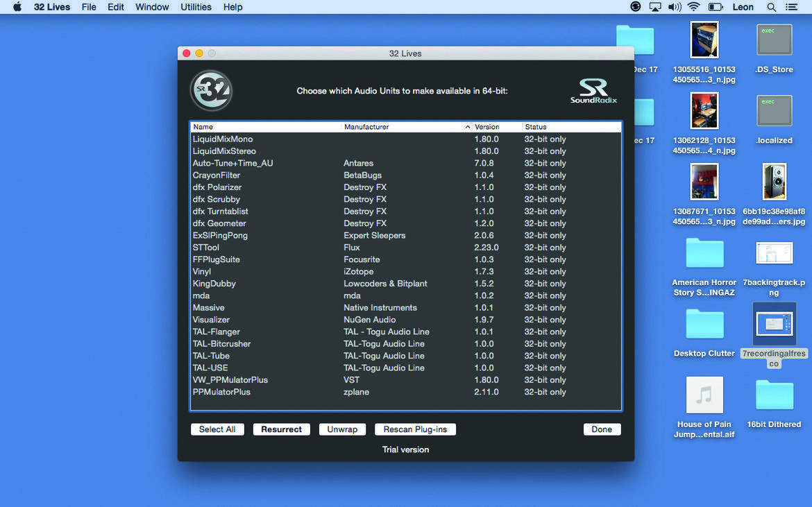Sort the list by Name column
This screenshot has width=812, height=507.
[x=267, y=127]
